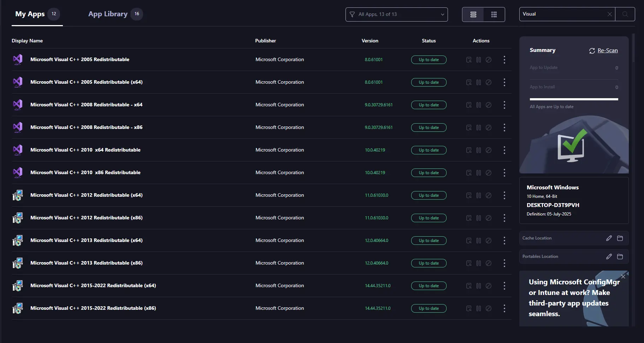Click 'Up to date' badge for VC++ 2013 Redistributable (x64)
Viewport: 644px width, 343px height.
point(429,241)
